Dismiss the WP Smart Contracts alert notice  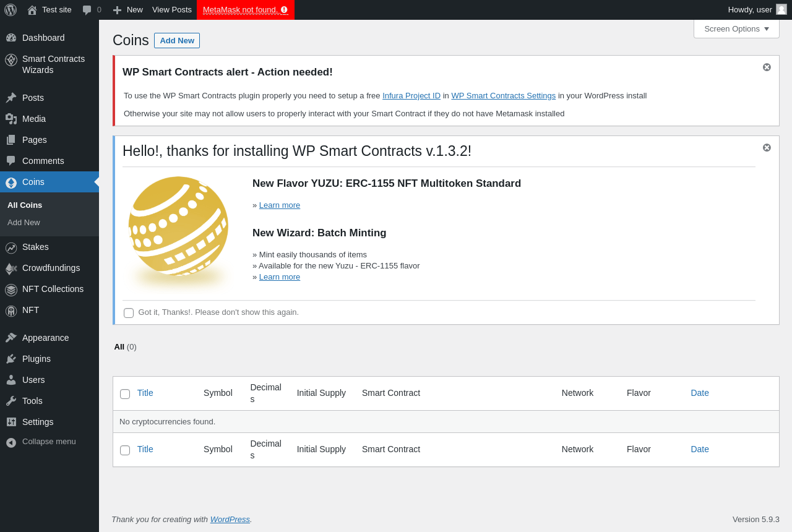(767, 67)
